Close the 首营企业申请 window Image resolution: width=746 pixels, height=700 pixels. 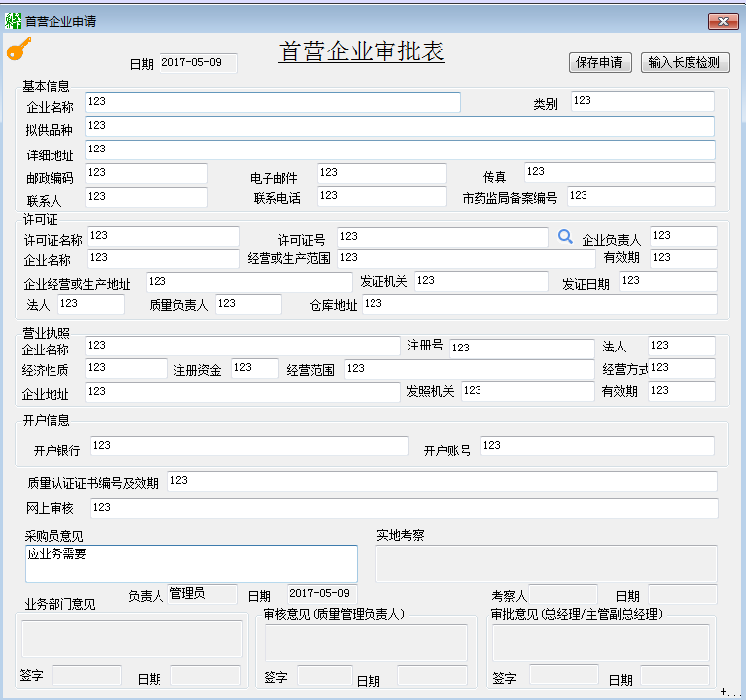(x=723, y=22)
